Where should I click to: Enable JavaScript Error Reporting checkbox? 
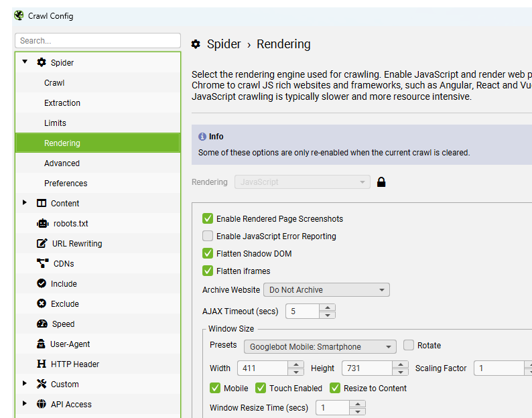coord(208,236)
